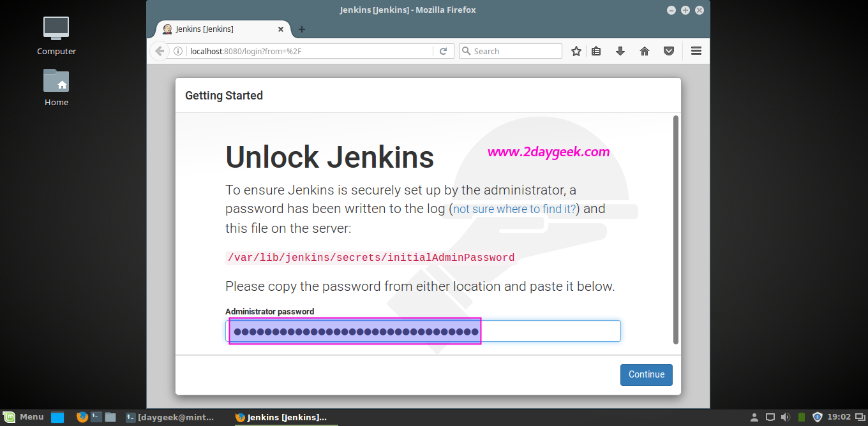Save the page to Pocket
Screen dimensions: 868x426
[669, 51]
